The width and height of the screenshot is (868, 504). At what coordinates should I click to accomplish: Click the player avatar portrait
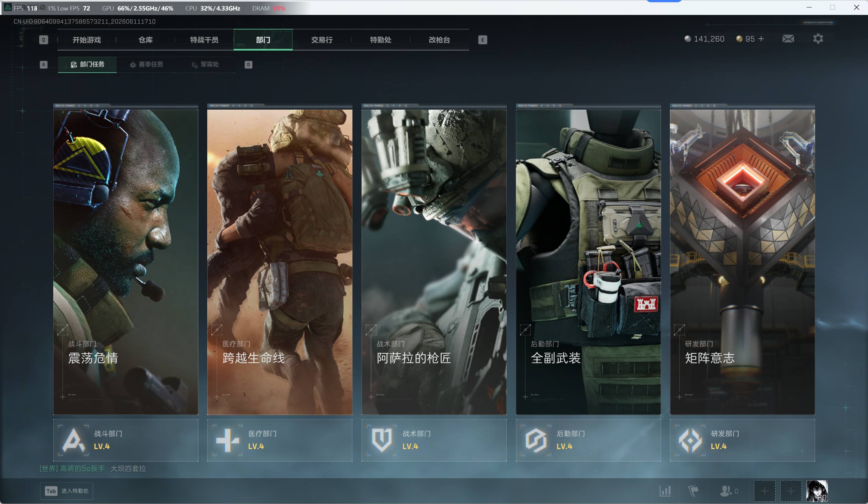(817, 491)
